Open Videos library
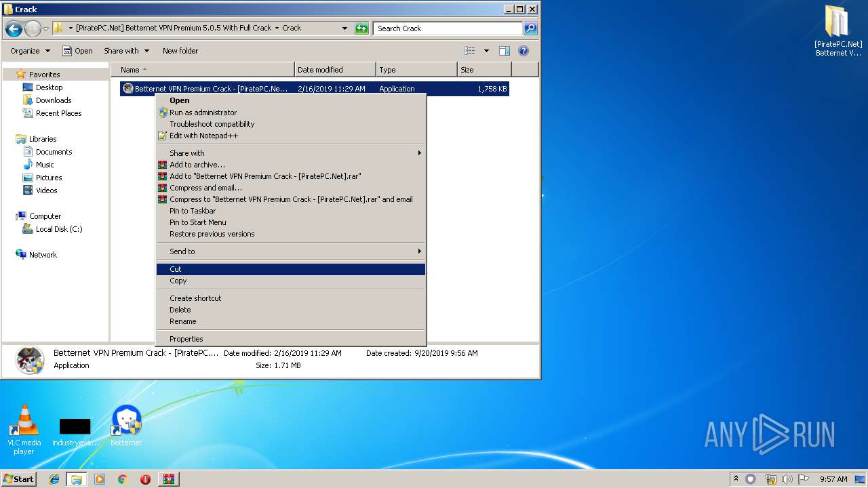868x488 pixels. coord(46,190)
